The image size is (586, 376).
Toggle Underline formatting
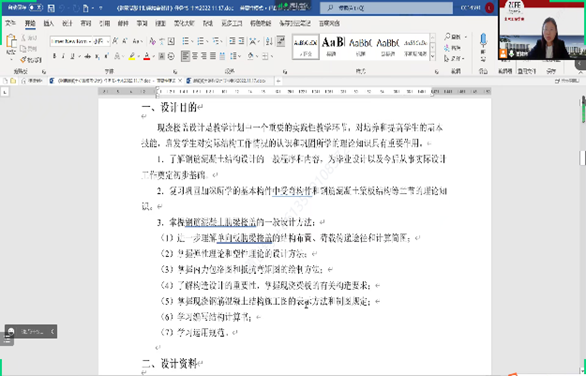[x=72, y=56]
